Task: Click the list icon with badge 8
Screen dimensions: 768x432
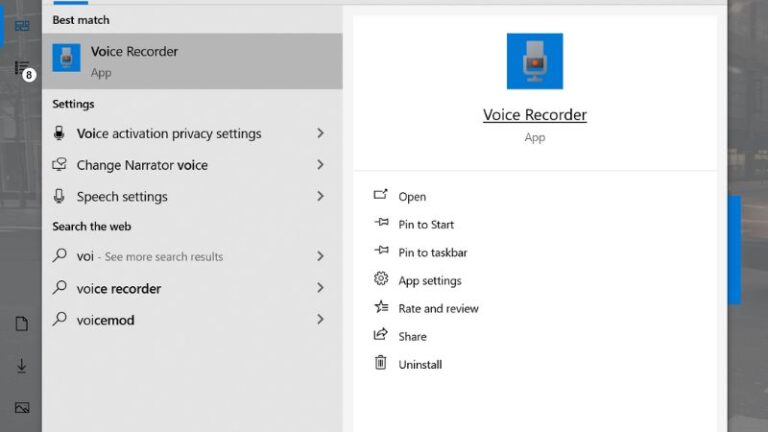Action: pos(22,69)
